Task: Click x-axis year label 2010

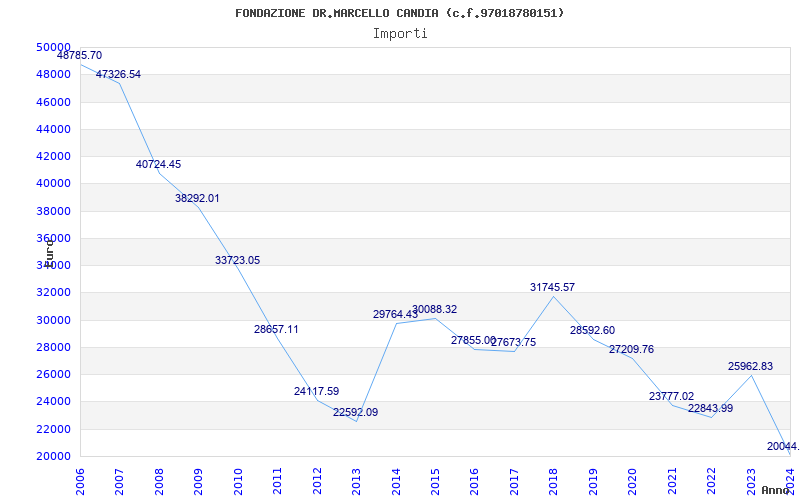Action: (x=238, y=481)
